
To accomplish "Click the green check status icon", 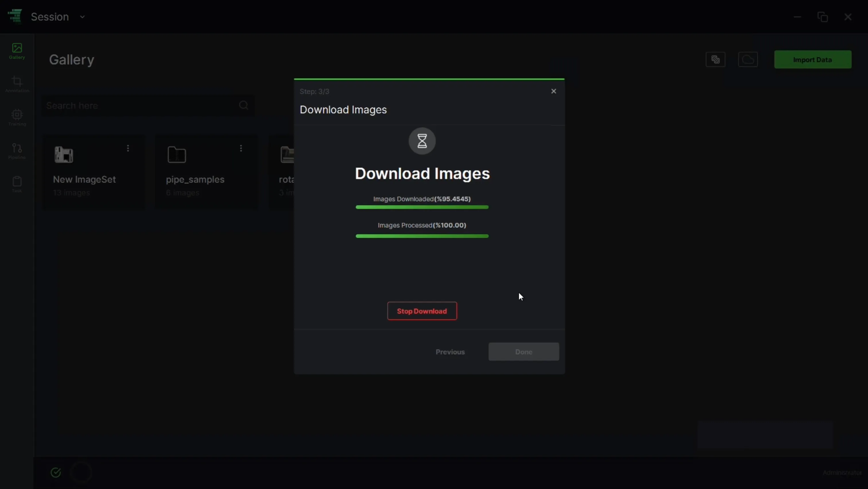I will point(56,472).
